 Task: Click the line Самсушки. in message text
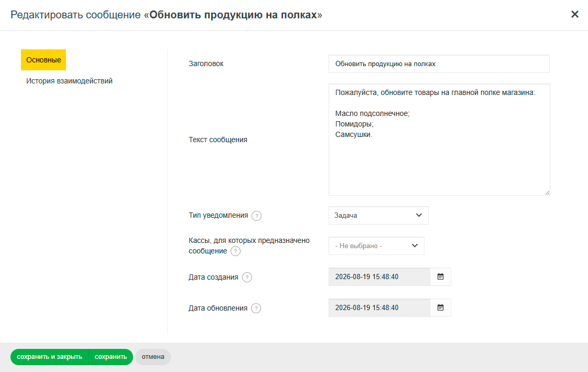click(x=354, y=134)
